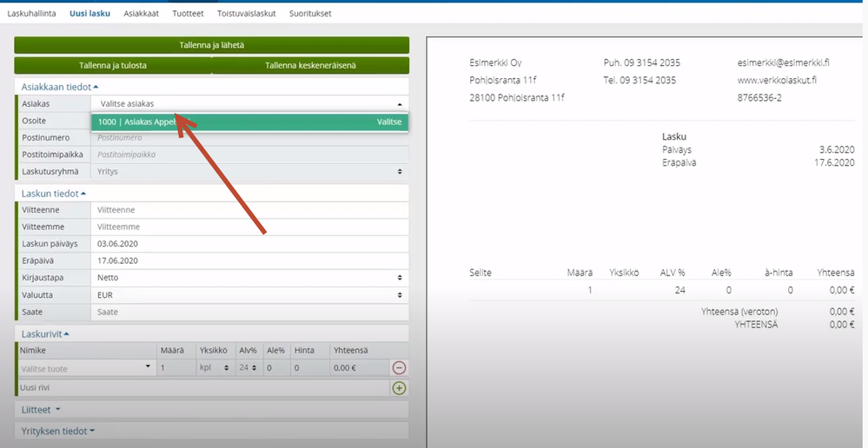Image resolution: width=868 pixels, height=448 pixels.
Task: Focus the Postitoimipaikka field
Action: 249,155
